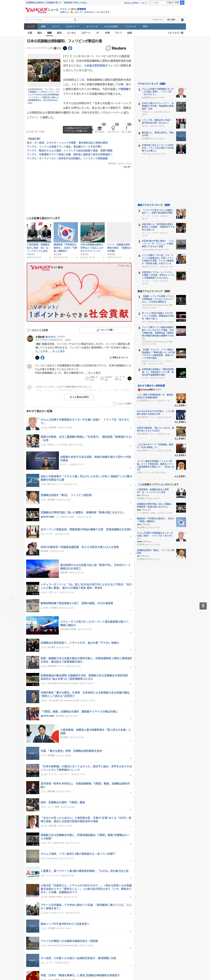This screenshot has height=980, width=210.
Task: Click the search magnifier icon beside keyword field
Action: [75, 20]
